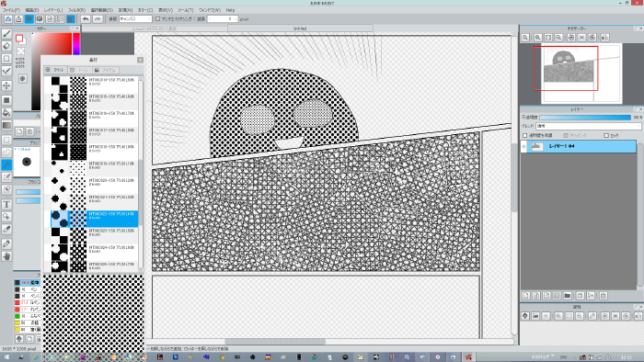Open the ファイル(F) menu
Viewport: 644px width, 362px height.
pos(11,10)
